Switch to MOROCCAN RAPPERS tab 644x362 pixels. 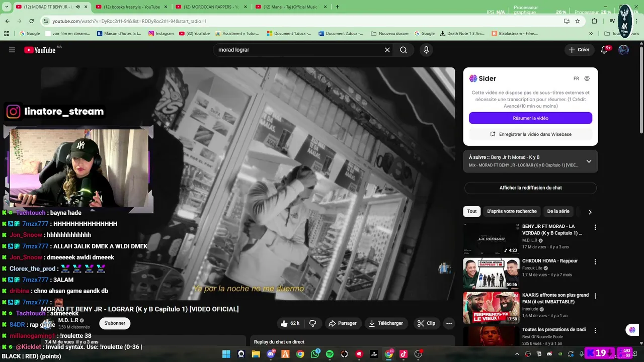point(211,7)
